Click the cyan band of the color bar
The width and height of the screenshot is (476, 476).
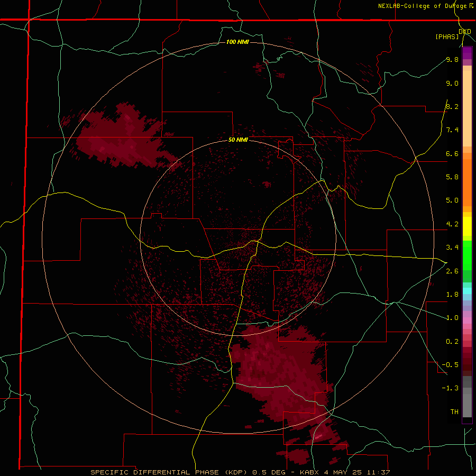click(x=467, y=291)
